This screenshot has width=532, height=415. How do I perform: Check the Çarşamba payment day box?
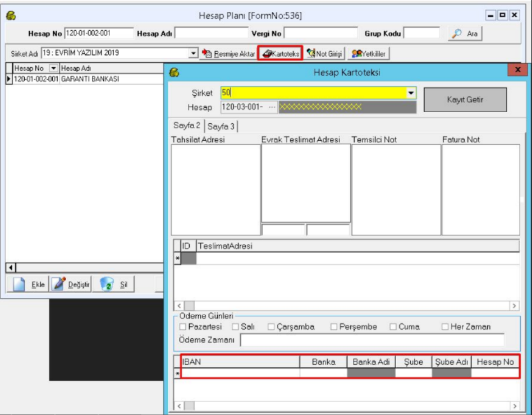270,327
